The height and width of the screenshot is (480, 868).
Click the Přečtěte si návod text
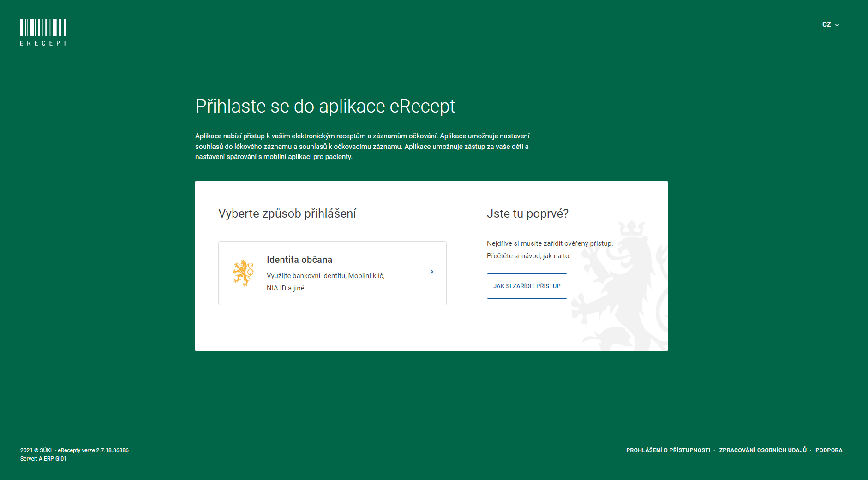tap(528, 256)
